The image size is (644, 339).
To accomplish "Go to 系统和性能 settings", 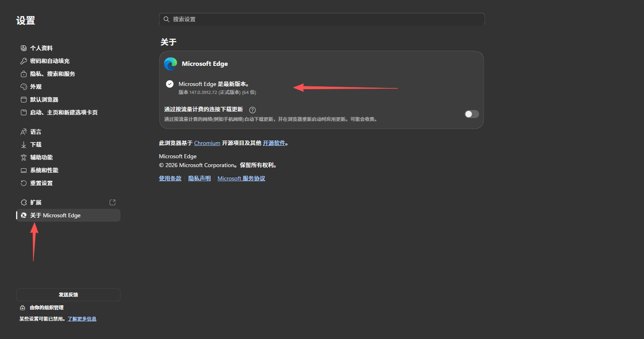I will (44, 170).
